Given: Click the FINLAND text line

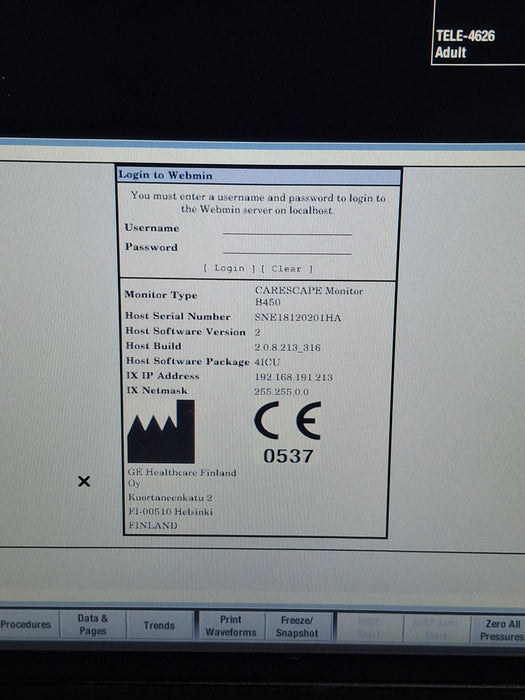Looking at the screenshot, I should pos(153,525).
